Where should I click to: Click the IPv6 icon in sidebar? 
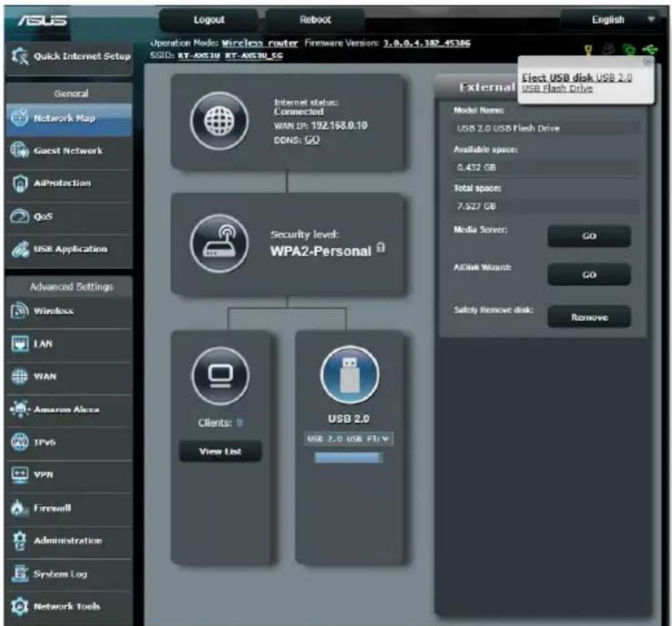19,442
